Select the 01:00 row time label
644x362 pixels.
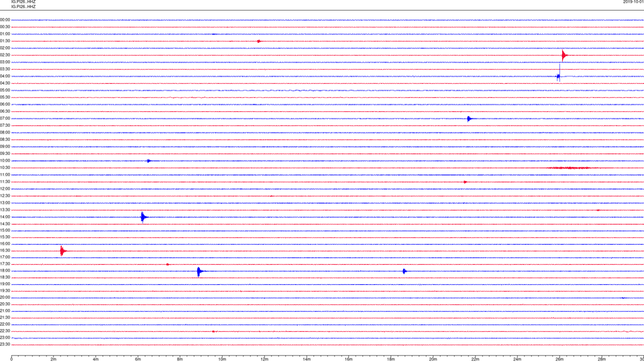tap(5, 34)
